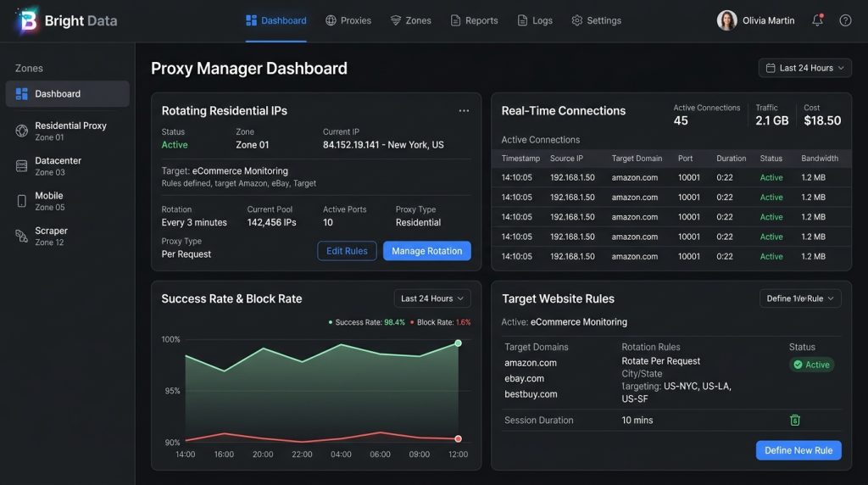Open the Scraper Zone 12 entry
The image size is (868, 485).
pos(68,236)
